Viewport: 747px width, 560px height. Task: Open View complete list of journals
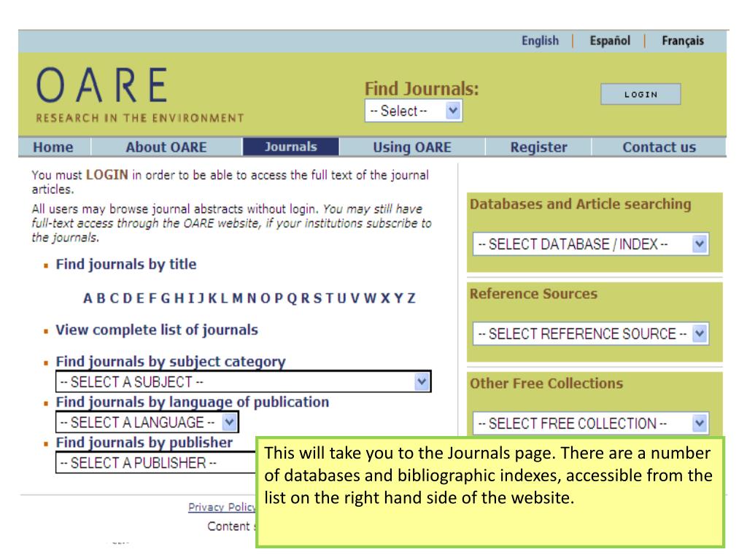click(157, 330)
